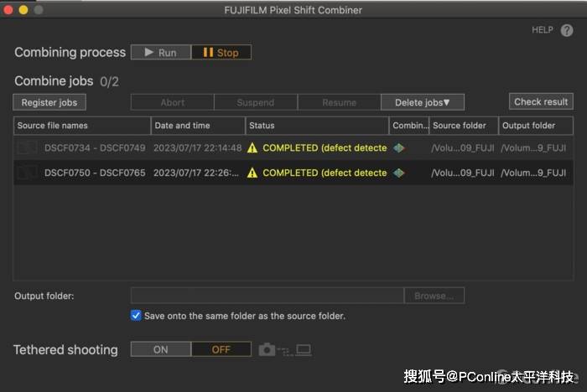Sort by Source file names column
The height and width of the screenshot is (392, 587).
tap(82, 126)
